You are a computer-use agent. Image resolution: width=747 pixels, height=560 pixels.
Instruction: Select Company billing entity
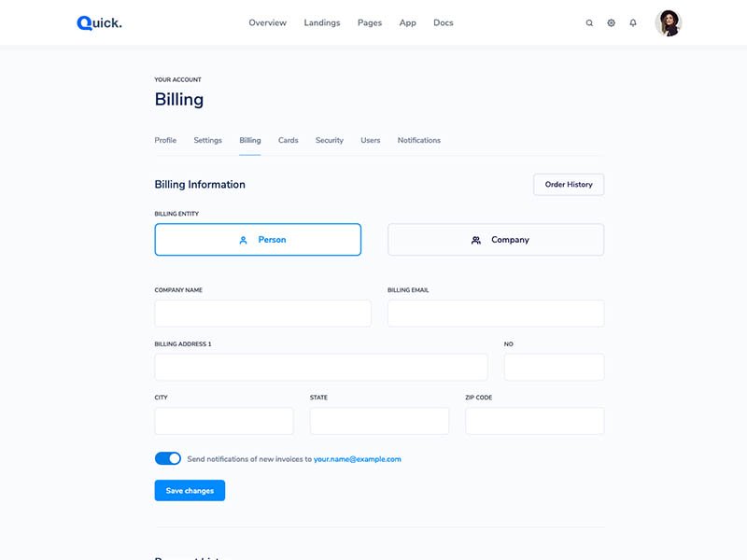(496, 240)
